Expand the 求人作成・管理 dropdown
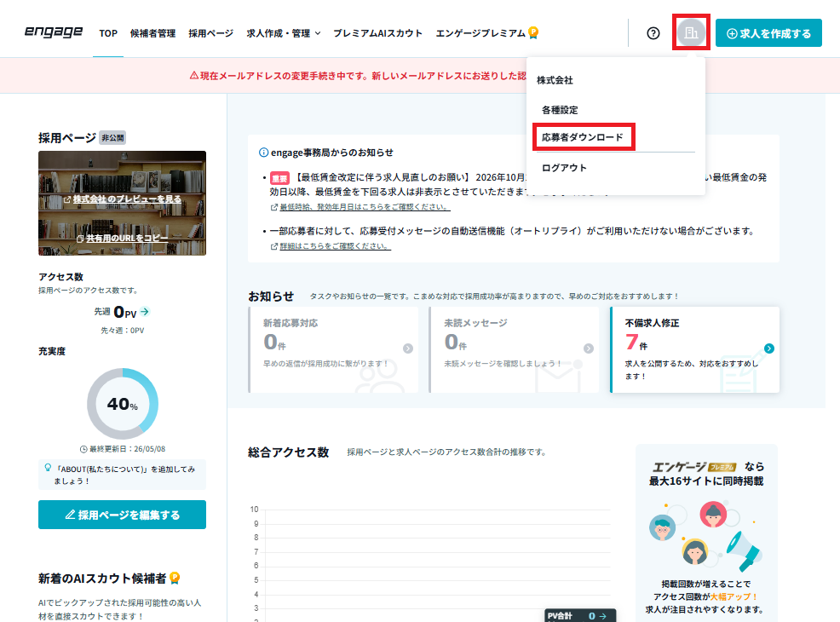The height and width of the screenshot is (622, 840). (x=284, y=33)
